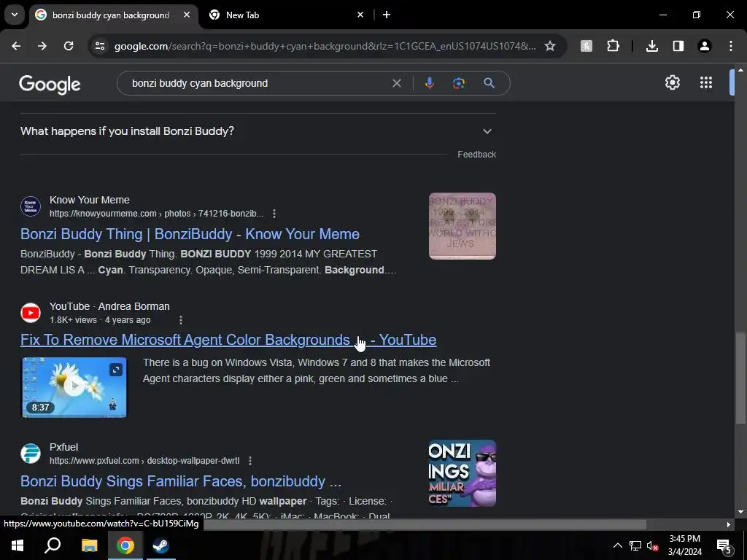Bookmark this page with the star icon
The image size is (747, 560).
click(550, 46)
